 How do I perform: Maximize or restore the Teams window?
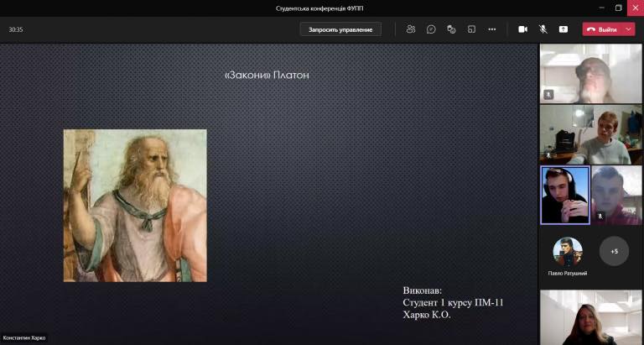619,8
